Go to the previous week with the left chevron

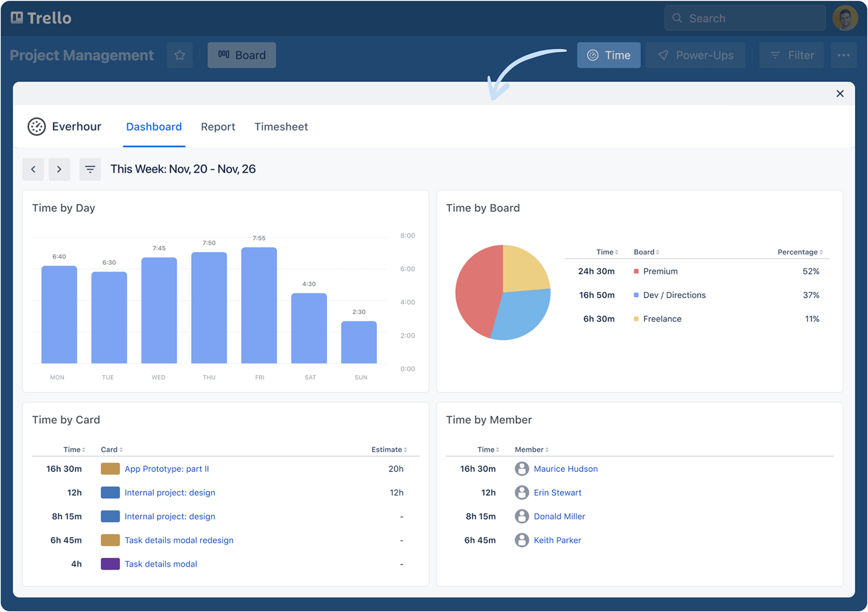tap(33, 169)
